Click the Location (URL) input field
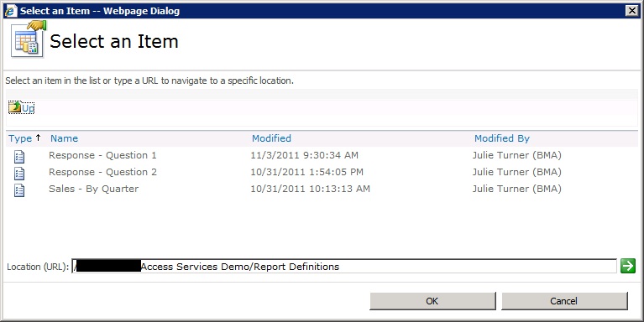Screen dimensions: 644x322 pos(344,266)
